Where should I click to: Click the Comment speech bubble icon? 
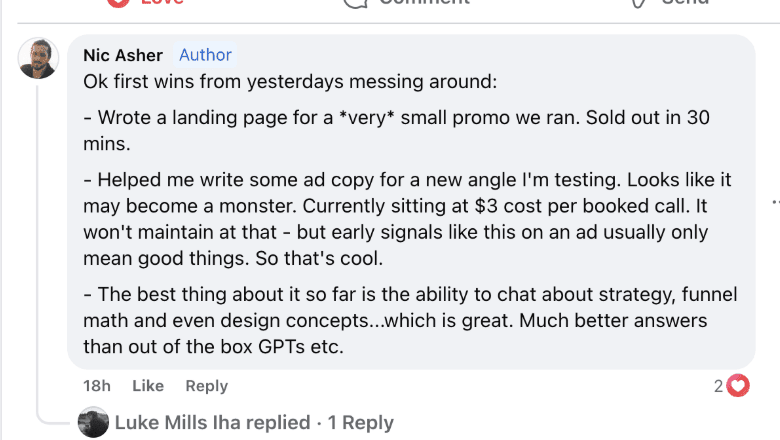click(355, 3)
